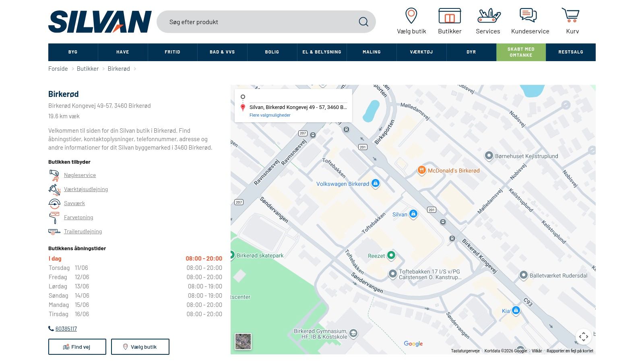This screenshot has width=644, height=362.
Task: Go to Butikker breadcrumb
Action: [88, 69]
